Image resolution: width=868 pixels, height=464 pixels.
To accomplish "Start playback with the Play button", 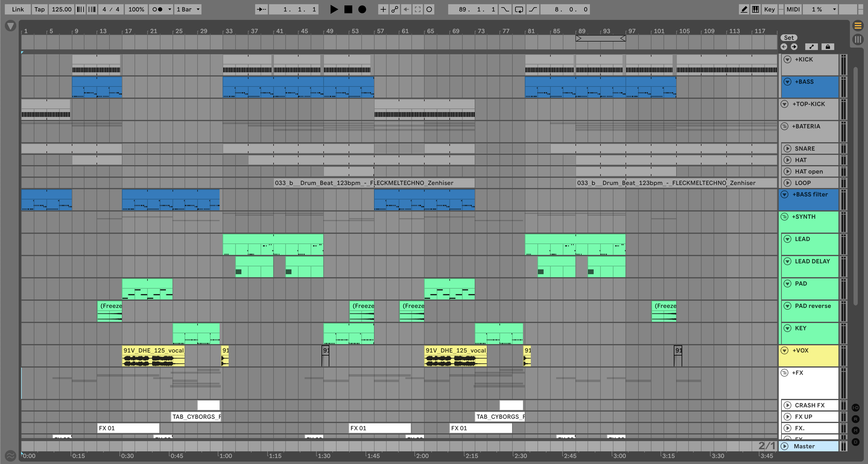I will point(334,9).
